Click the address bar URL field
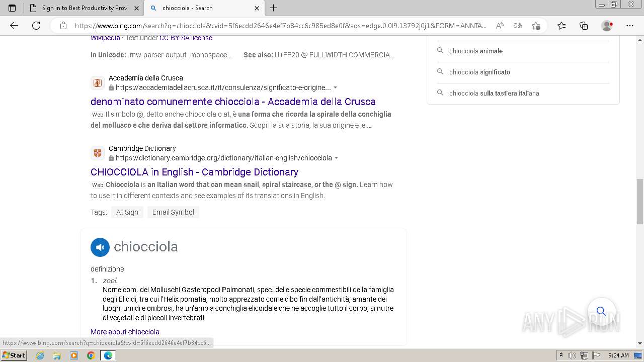This screenshot has width=644, height=362. (281, 26)
